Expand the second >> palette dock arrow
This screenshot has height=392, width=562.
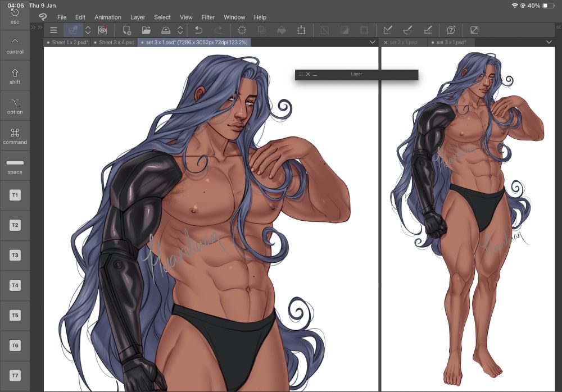(40, 27)
